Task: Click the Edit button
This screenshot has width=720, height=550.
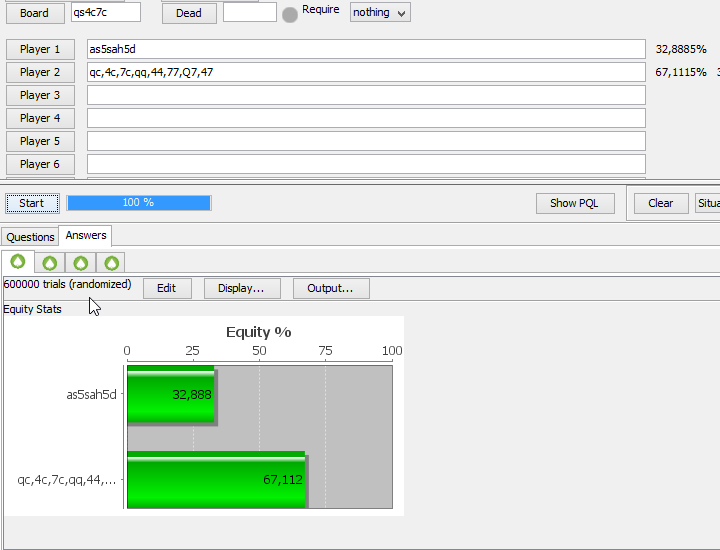Action: click(x=167, y=288)
